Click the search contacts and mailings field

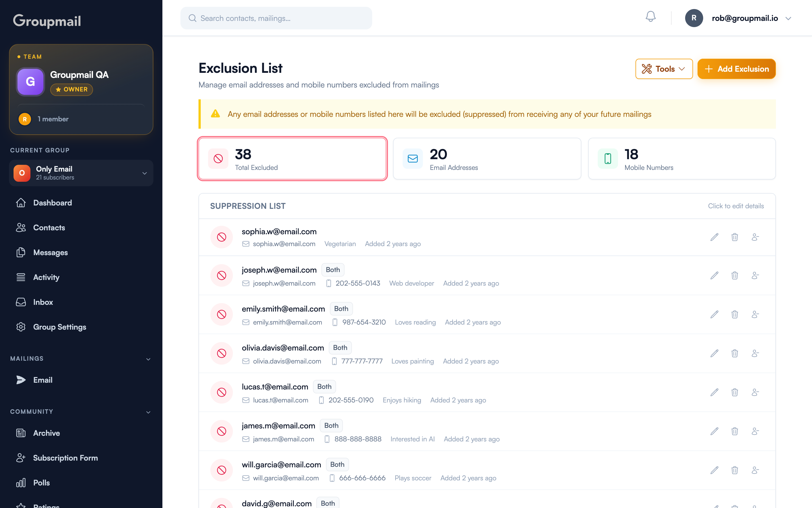tap(276, 18)
